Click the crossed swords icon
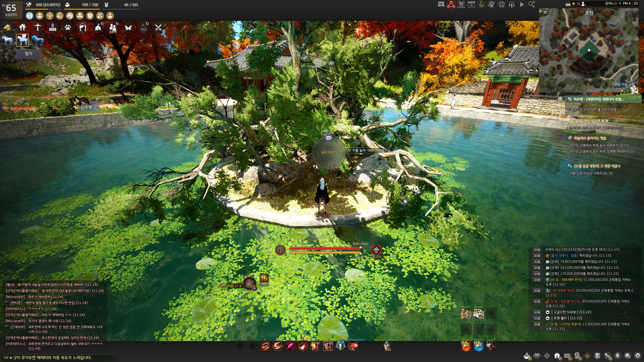644x362 pixels. (158, 27)
